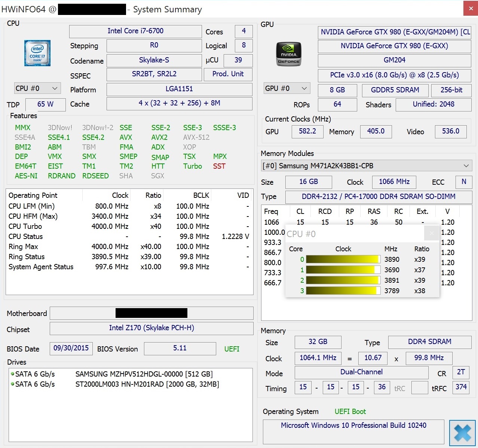Click the GM204 GPU codename field
The image size is (478, 448).
pos(394,60)
